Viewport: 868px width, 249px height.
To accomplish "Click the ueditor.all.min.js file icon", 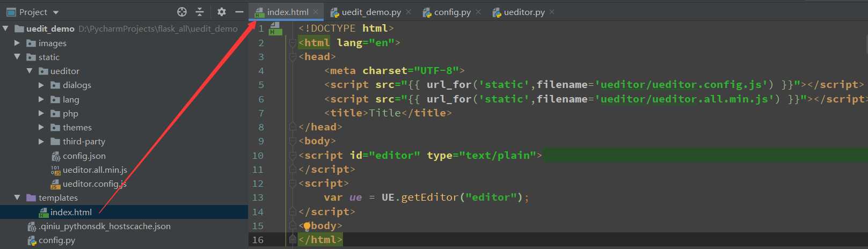I will click(56, 170).
